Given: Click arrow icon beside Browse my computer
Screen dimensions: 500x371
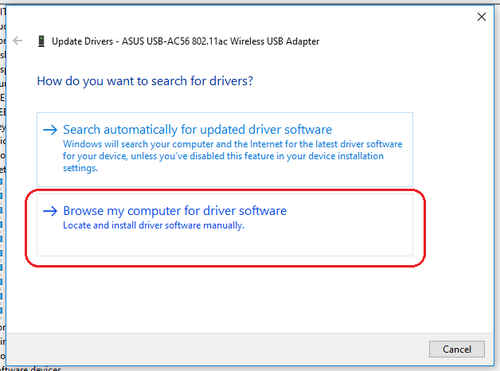Looking at the screenshot, I should pyautogui.click(x=50, y=211).
